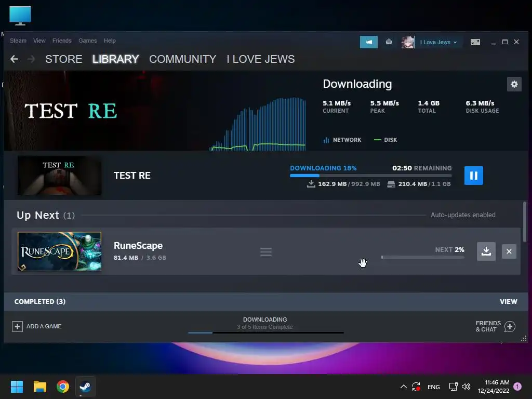532x399 pixels.
Task: Open the network tray icon
Action: [453, 387]
